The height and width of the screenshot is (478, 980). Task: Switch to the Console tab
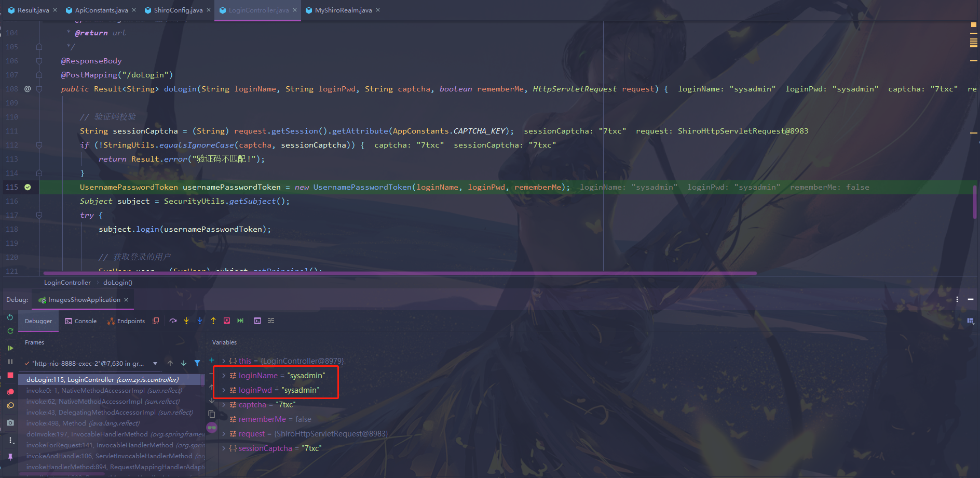point(80,321)
